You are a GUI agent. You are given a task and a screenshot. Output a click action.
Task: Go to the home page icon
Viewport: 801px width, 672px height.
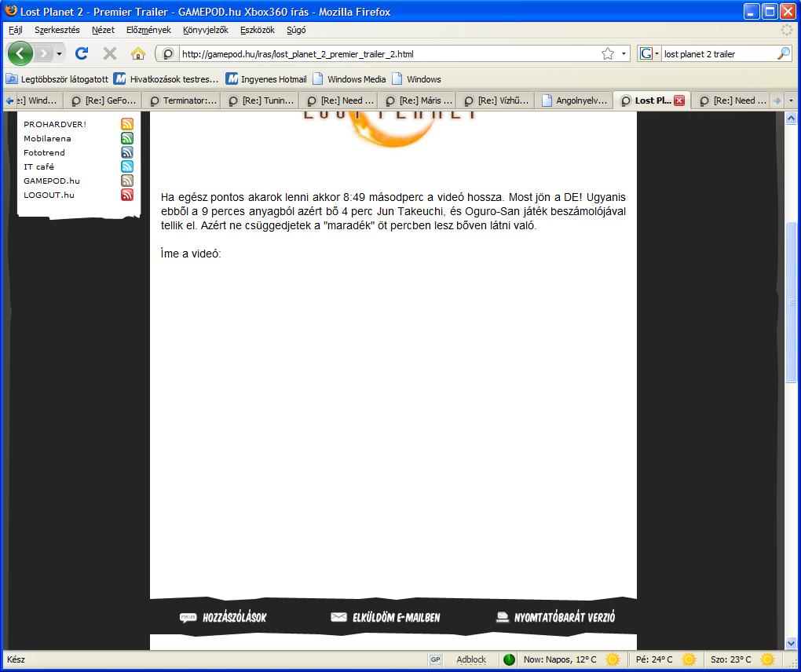[138, 53]
